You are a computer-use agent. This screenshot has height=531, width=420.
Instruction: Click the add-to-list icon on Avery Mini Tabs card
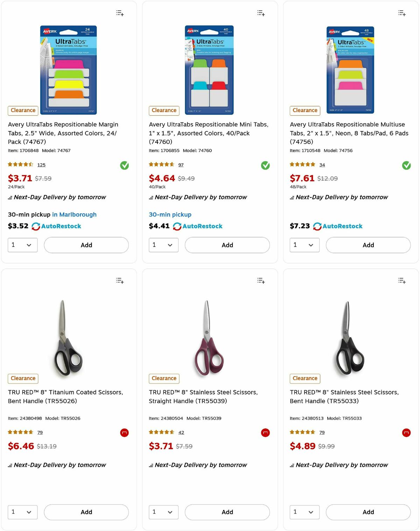point(260,13)
